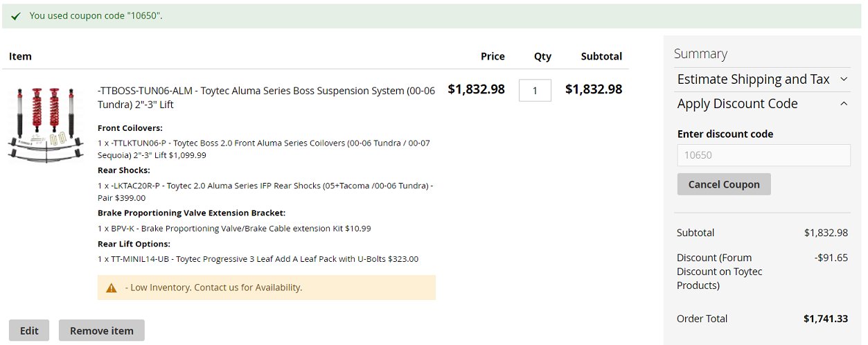The height and width of the screenshot is (345, 868).
Task: Click the Rear Lift Options label
Action: (134, 244)
